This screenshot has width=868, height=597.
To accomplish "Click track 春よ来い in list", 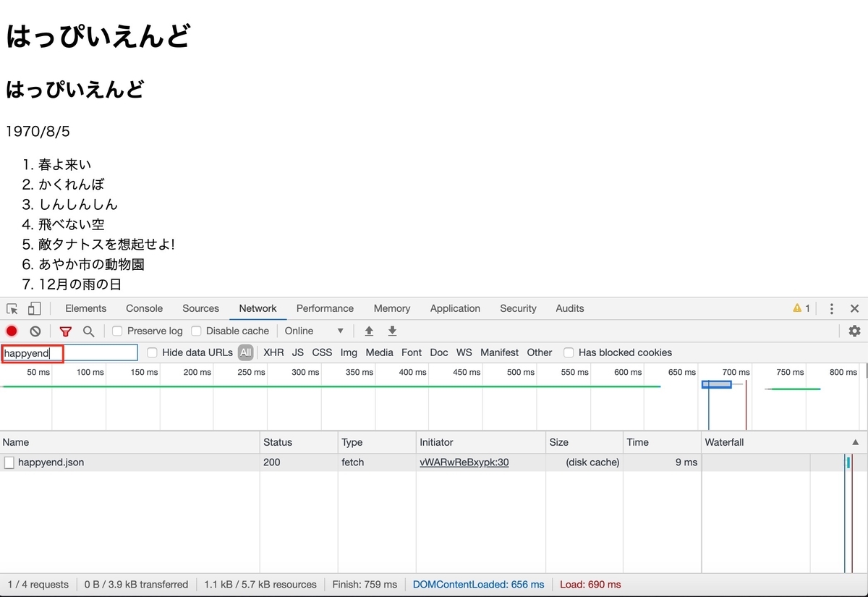I will (65, 165).
